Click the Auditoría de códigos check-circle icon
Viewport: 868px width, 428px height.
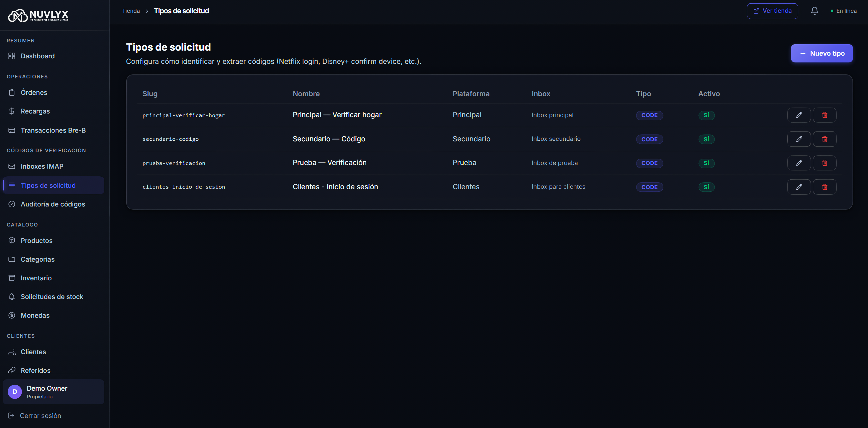click(12, 204)
